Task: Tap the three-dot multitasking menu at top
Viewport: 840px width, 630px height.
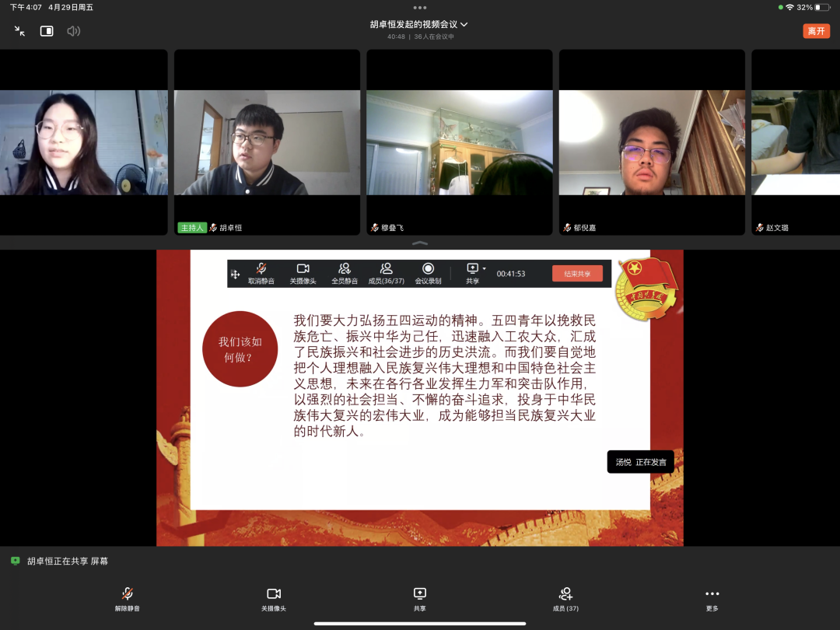Action: tap(420, 8)
